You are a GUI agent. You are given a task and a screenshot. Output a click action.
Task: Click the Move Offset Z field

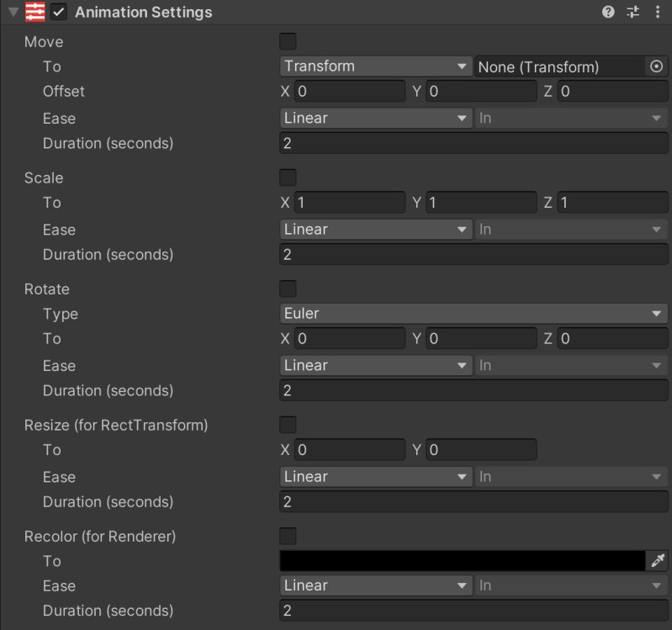(613, 92)
